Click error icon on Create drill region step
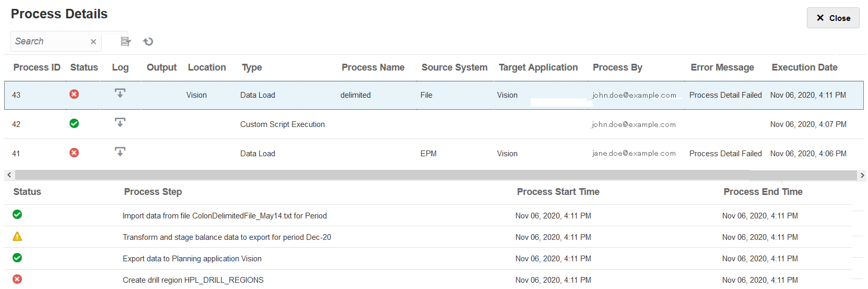The width and height of the screenshot is (868, 289). click(x=17, y=279)
